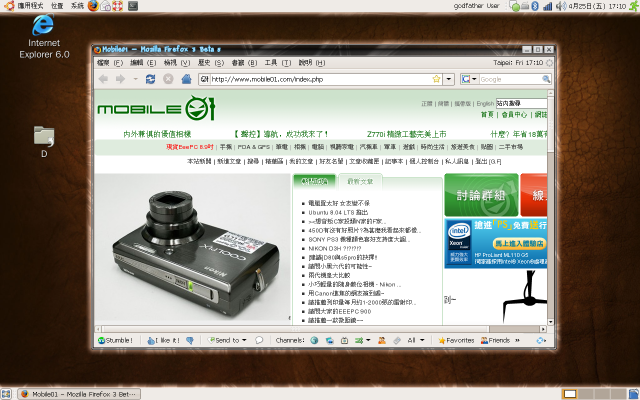Open the 'NIKON D3H' article link

[x=335, y=248]
